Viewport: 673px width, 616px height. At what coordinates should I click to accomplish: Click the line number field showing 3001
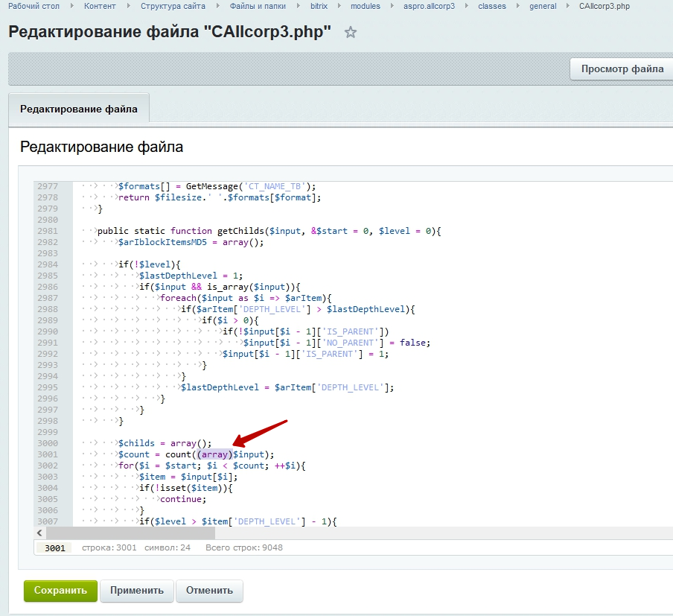point(55,547)
